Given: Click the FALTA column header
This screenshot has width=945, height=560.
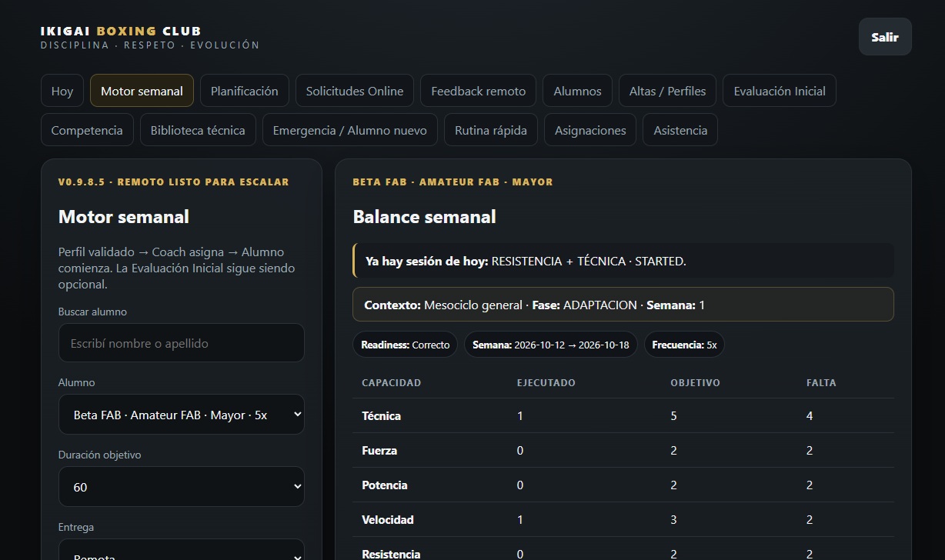Looking at the screenshot, I should point(821,382).
